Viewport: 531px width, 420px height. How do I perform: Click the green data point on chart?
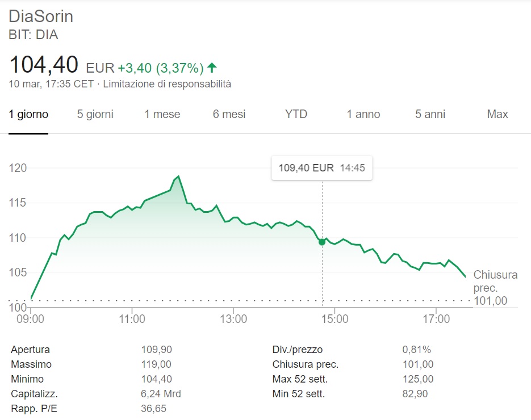tap(322, 242)
